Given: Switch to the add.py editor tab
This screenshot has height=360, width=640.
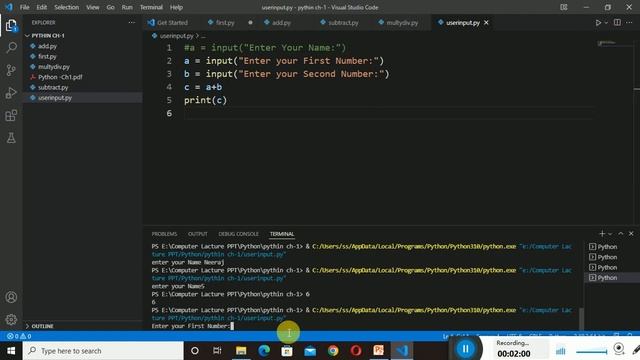Looking at the screenshot, I should [x=281, y=23].
